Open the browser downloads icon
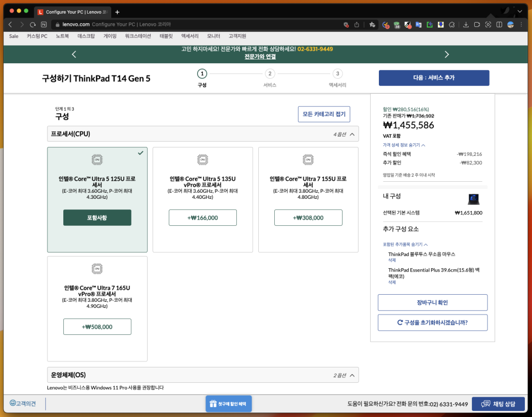The height and width of the screenshot is (417, 532). point(466,25)
